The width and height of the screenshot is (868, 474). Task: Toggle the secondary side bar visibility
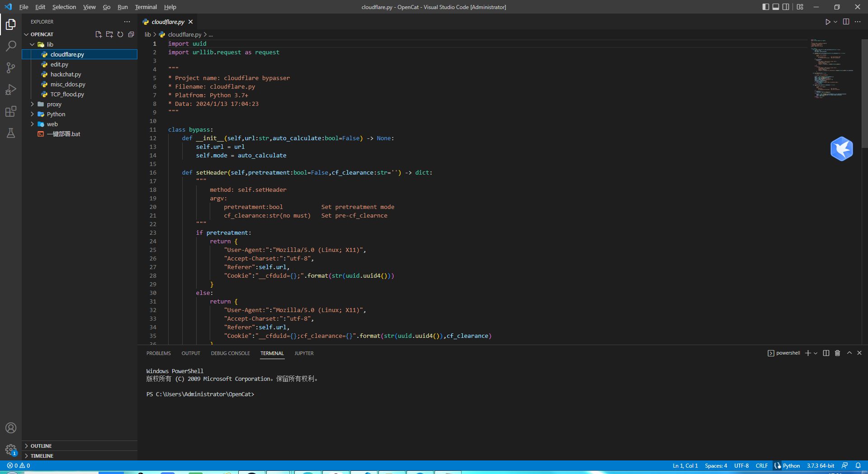tap(786, 7)
